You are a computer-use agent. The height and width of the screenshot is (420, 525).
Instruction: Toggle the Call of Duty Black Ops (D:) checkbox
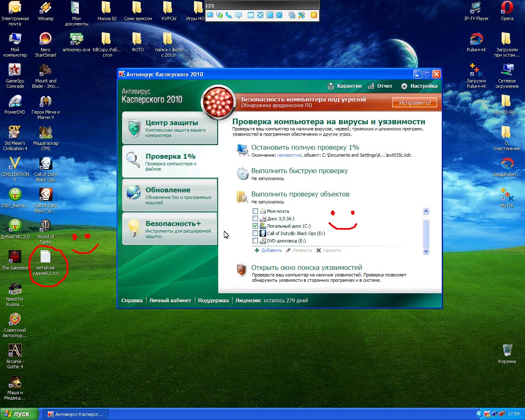pos(256,233)
